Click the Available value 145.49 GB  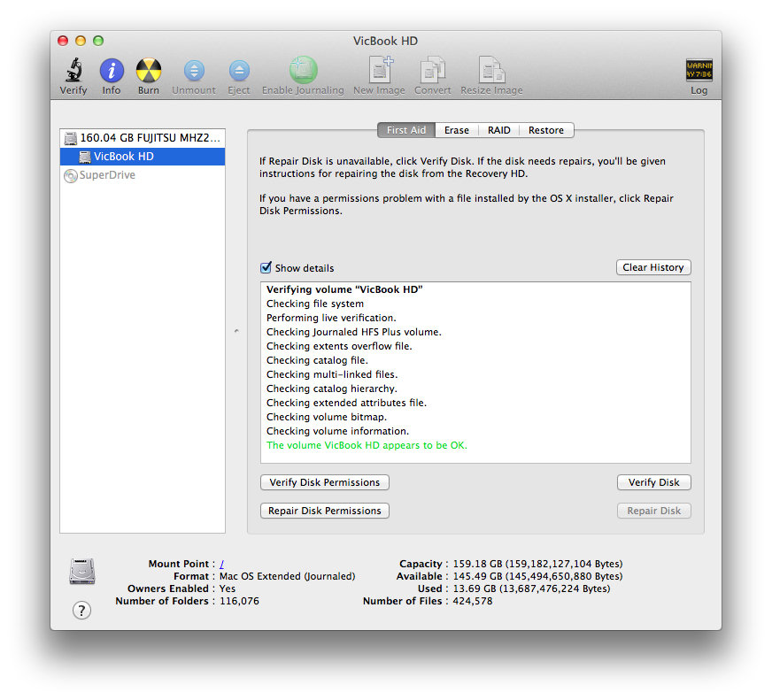point(537,576)
